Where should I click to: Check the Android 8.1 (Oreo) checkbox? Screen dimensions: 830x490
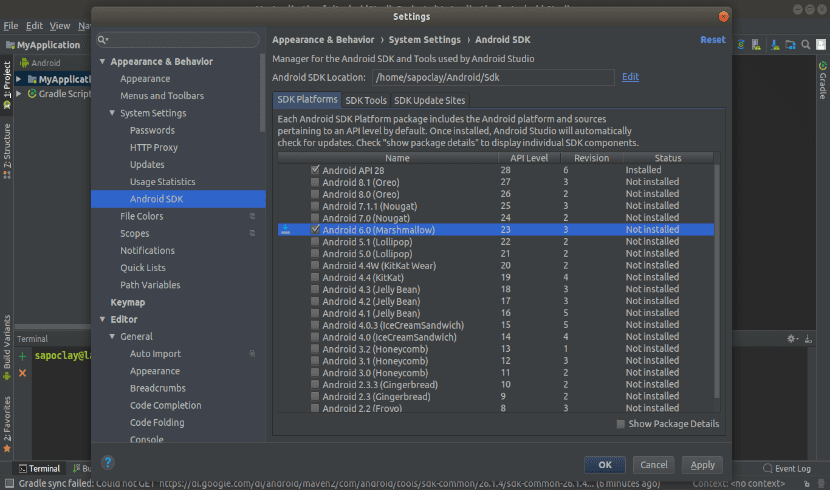(315, 183)
